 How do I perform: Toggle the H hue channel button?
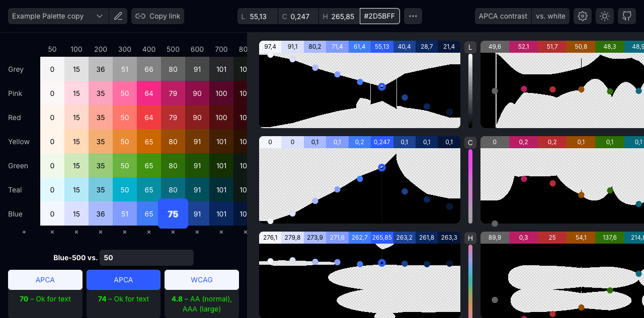point(470,238)
